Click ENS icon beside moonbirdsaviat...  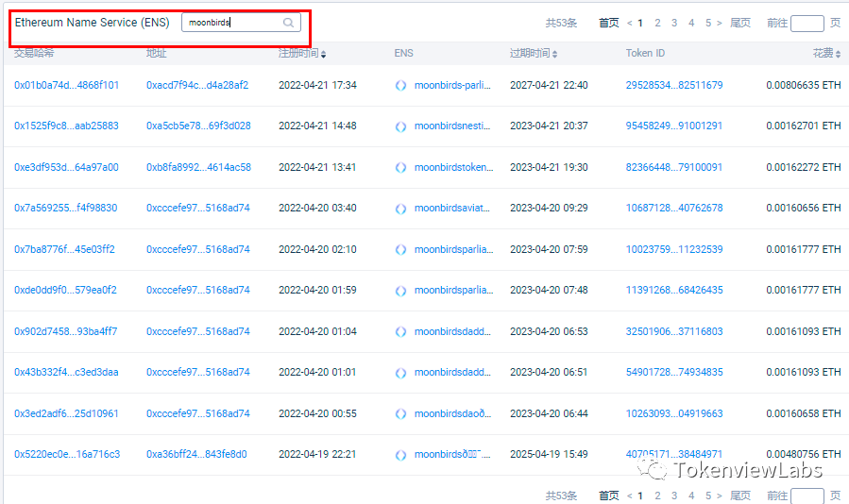click(400, 209)
